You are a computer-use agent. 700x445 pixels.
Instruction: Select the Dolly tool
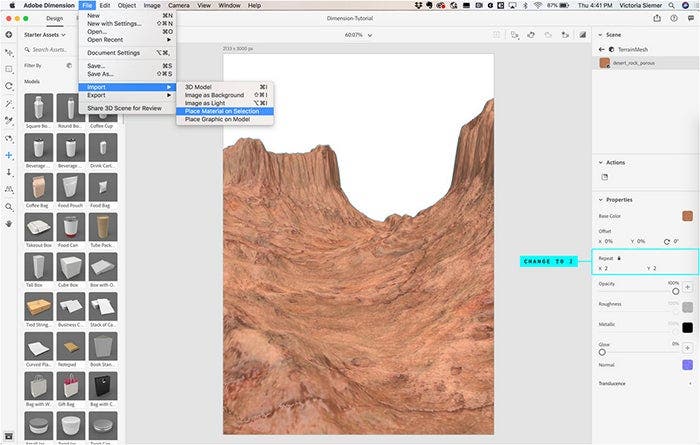pyautogui.click(x=9, y=172)
